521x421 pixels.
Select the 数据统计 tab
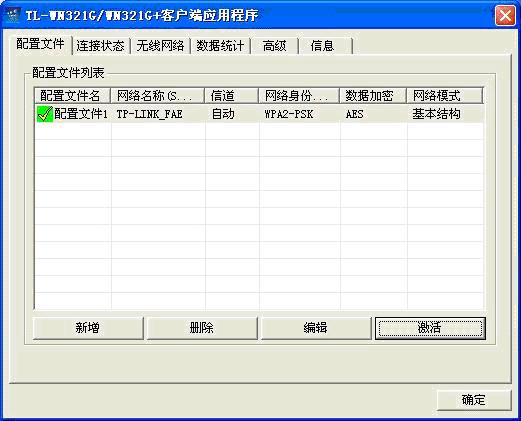pyautogui.click(x=220, y=46)
